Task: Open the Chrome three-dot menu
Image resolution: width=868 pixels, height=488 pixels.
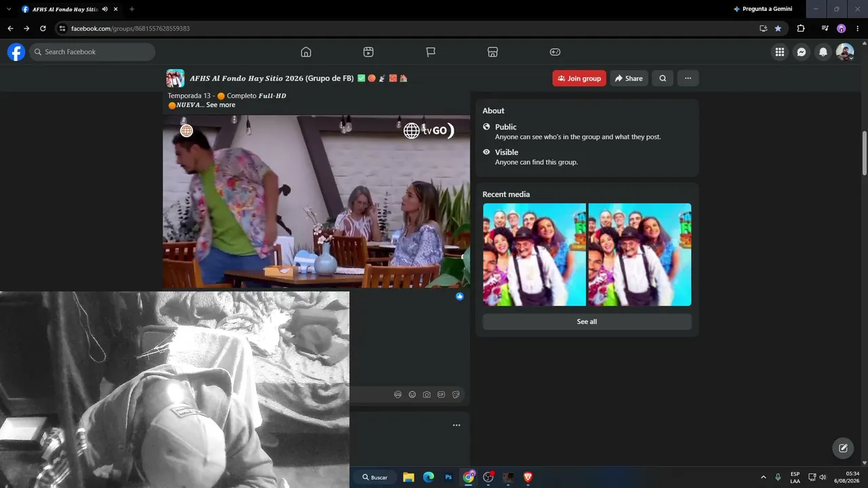Action: (857, 28)
